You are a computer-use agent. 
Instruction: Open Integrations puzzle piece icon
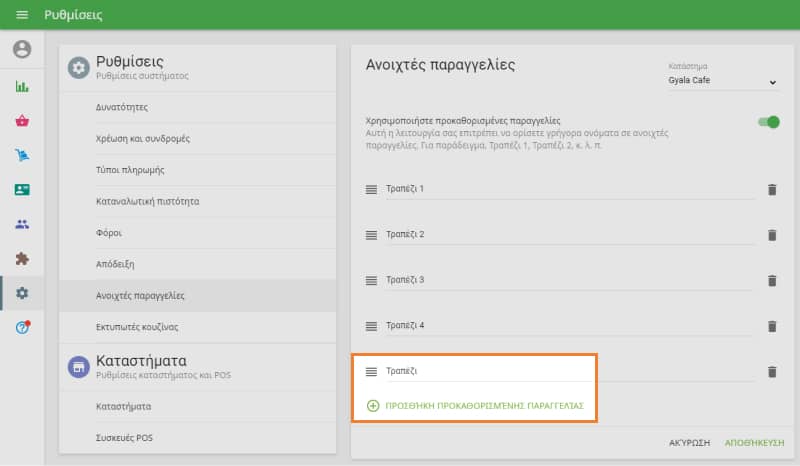click(x=22, y=258)
